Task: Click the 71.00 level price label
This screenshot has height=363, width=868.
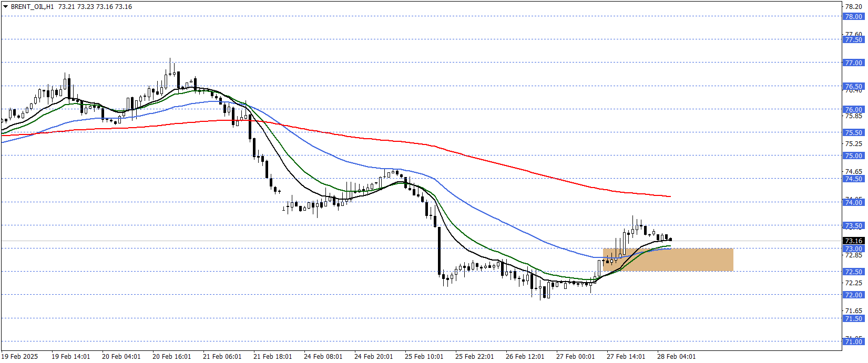Action: pyautogui.click(x=854, y=341)
